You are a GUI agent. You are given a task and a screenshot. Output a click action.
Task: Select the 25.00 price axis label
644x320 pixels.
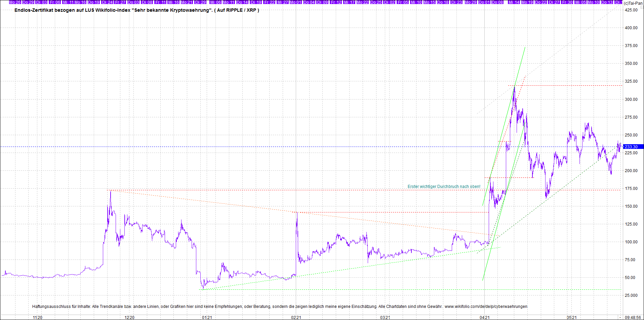tap(631, 295)
